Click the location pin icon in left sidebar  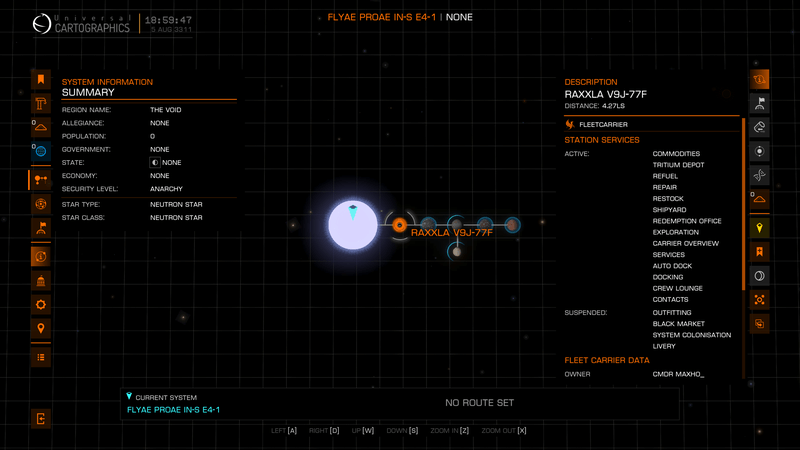point(41,329)
